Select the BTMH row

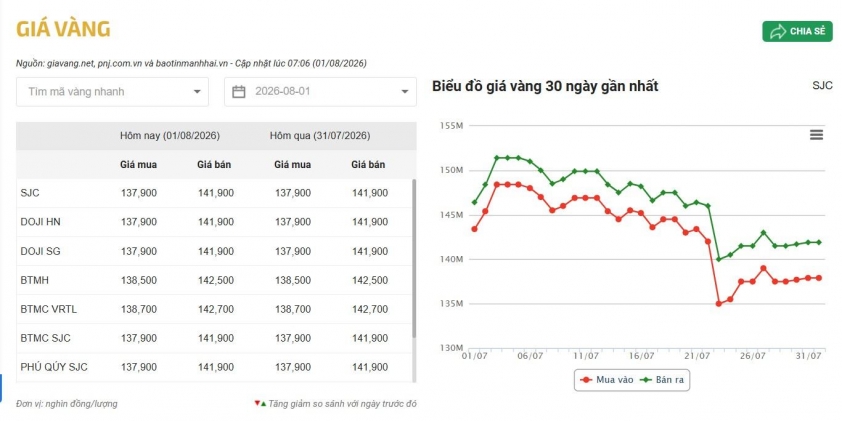214,280
